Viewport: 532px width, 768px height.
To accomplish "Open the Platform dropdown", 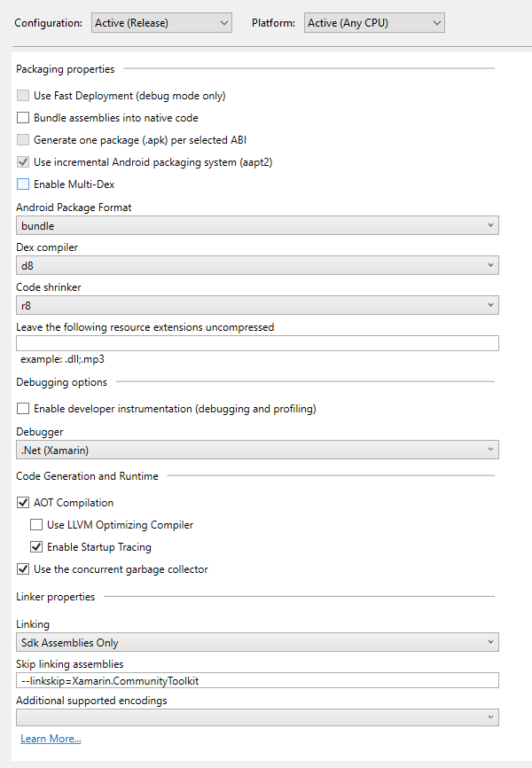I will coord(373,22).
